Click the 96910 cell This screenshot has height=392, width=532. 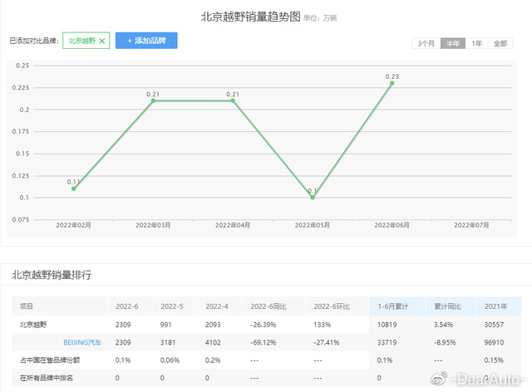pos(494,342)
